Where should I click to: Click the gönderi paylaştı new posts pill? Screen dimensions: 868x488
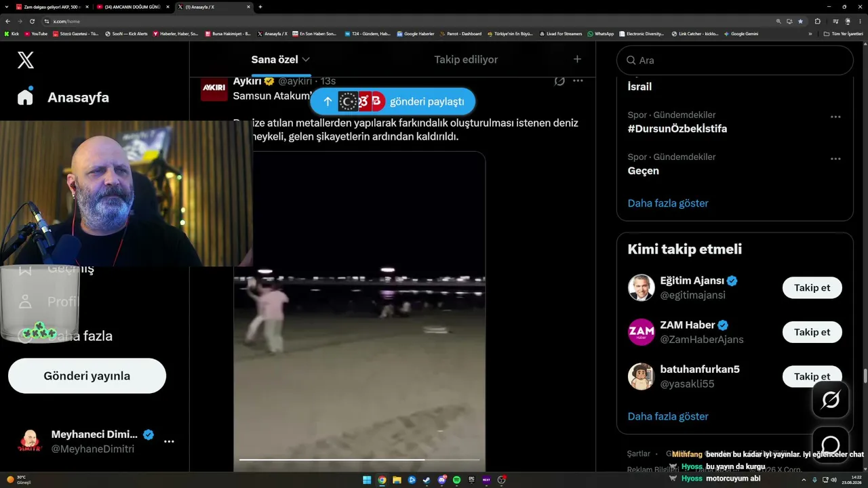pyautogui.click(x=393, y=102)
